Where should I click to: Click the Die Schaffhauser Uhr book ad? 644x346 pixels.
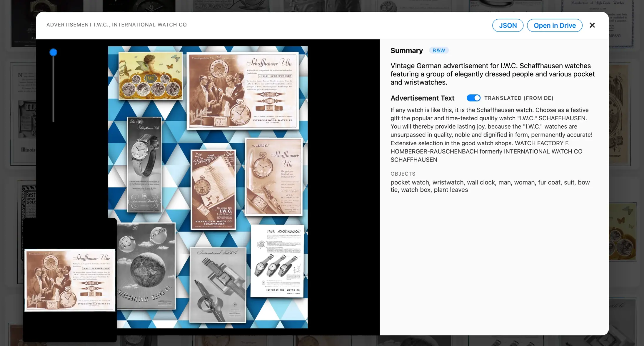coord(213,190)
